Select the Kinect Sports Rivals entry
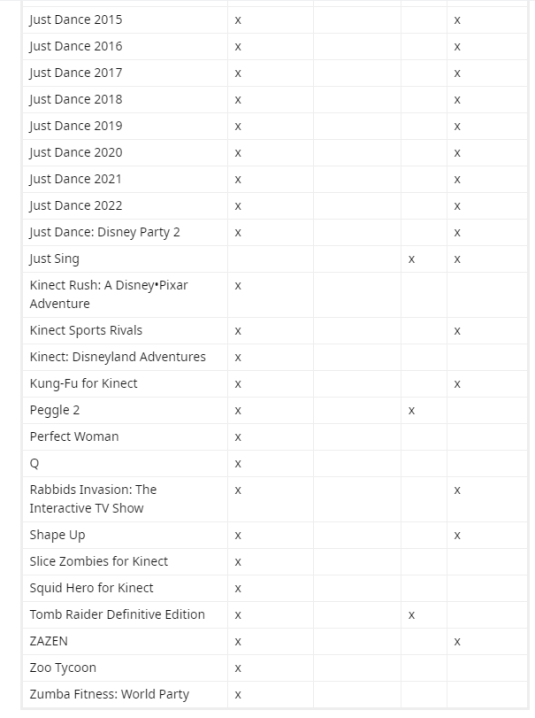The width and height of the screenshot is (535, 718). click(x=86, y=330)
